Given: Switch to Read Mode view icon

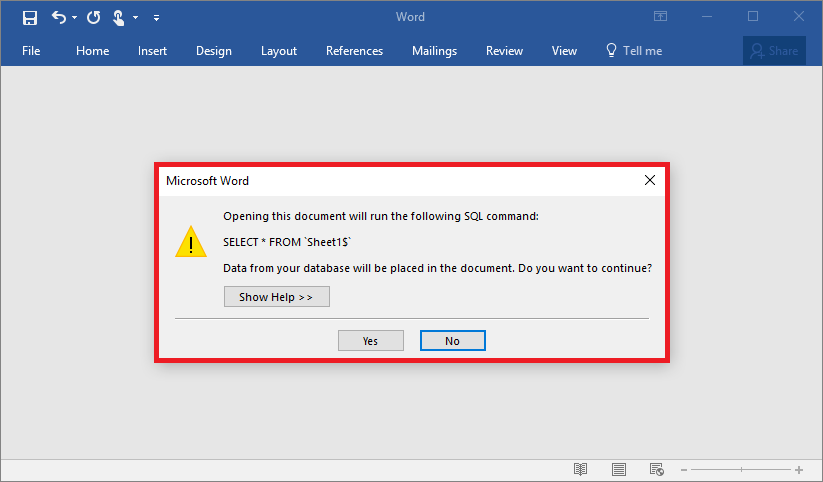Looking at the screenshot, I should coord(581,469).
